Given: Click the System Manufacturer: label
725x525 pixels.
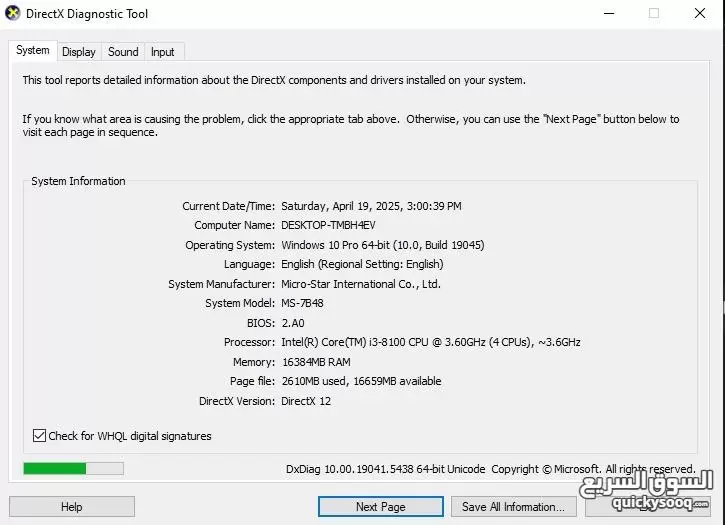Looking at the screenshot, I should pos(221,284).
